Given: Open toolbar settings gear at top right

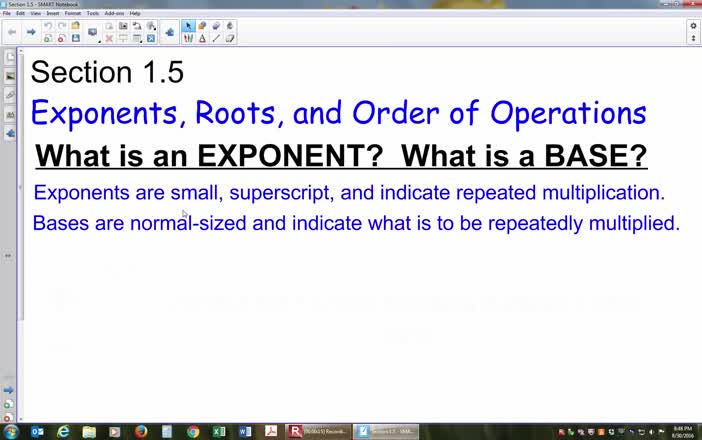Looking at the screenshot, I should 693,26.
